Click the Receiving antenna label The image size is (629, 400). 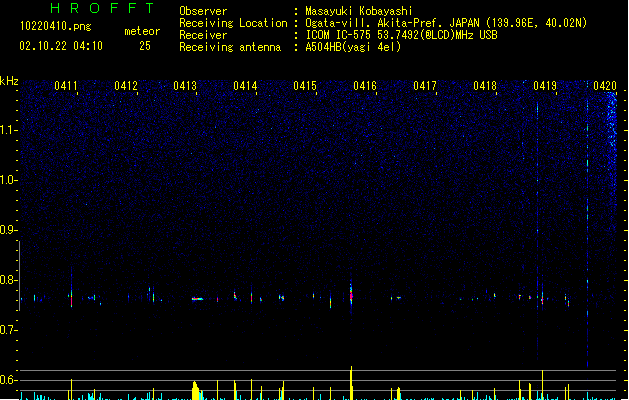pos(230,47)
